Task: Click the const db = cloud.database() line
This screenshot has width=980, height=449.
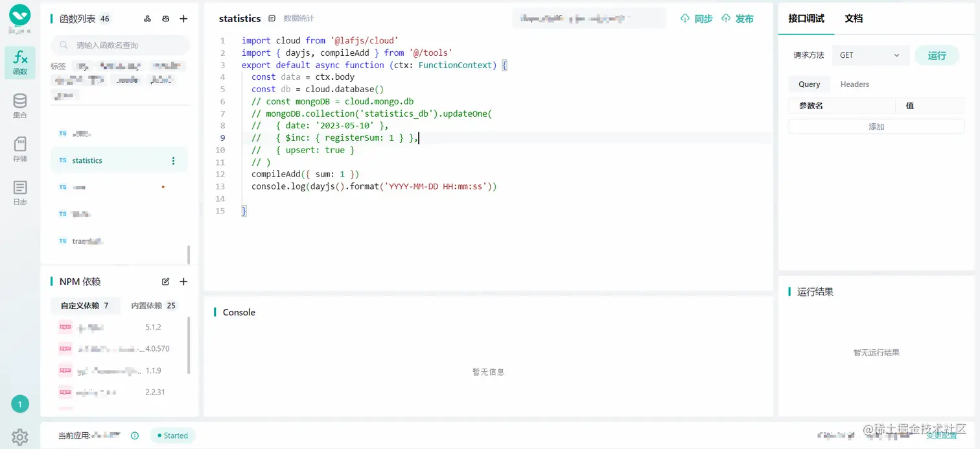Action: tap(318, 89)
